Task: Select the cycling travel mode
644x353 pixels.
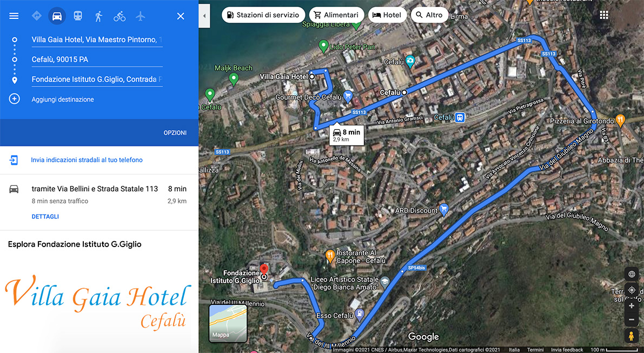Action: point(119,16)
